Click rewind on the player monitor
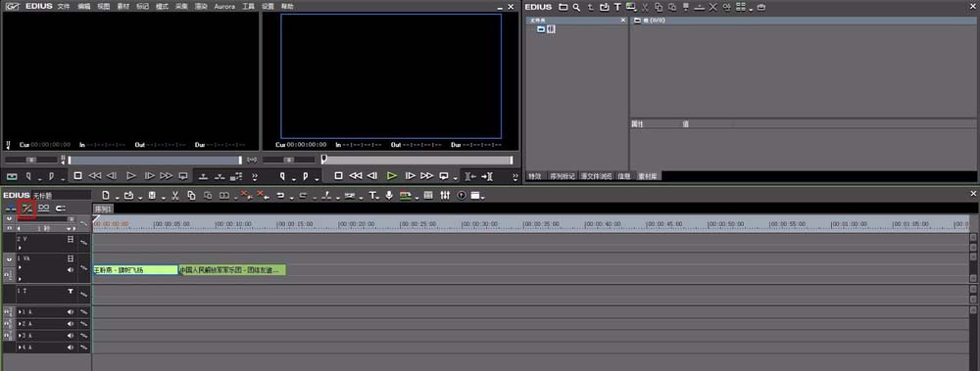The image size is (980, 371). tap(95, 175)
